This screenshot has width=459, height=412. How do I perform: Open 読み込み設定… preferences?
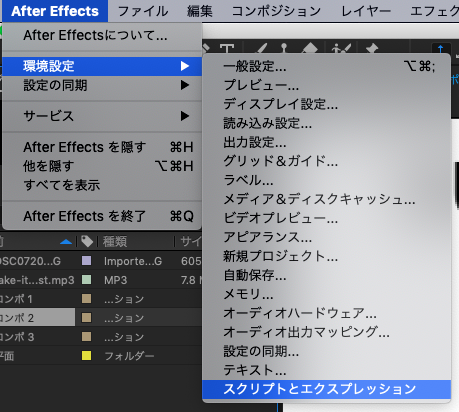click(326, 123)
